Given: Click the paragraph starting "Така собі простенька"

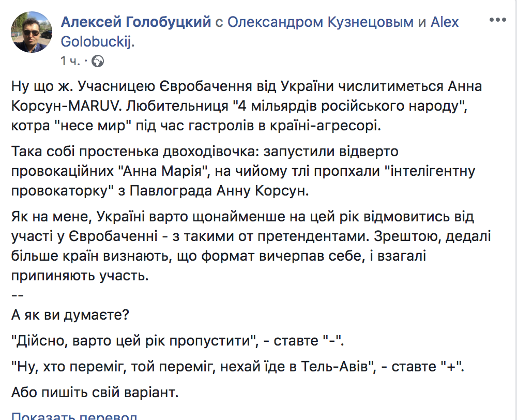Looking at the screenshot, I should click(243, 172).
